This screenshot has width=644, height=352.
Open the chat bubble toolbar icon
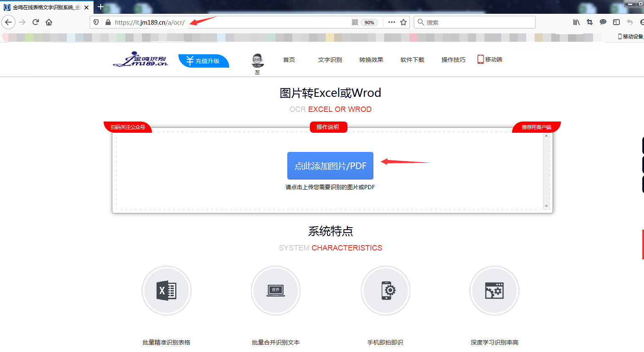(603, 22)
